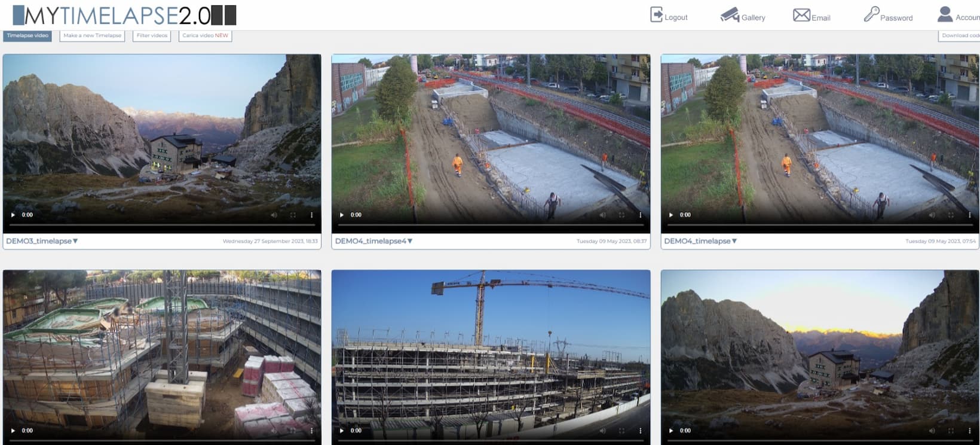Mute the DEMO3_timelapse video volume
The width and height of the screenshot is (980, 445).
pyautogui.click(x=274, y=215)
